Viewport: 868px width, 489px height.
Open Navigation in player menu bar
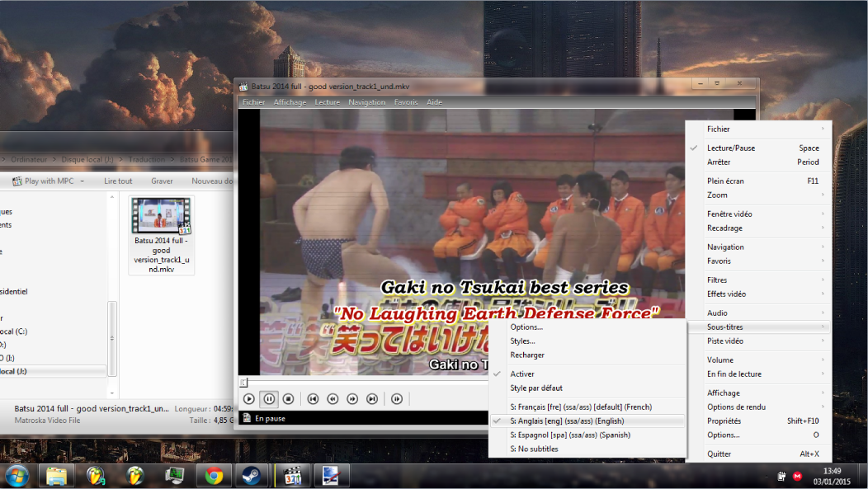(366, 102)
